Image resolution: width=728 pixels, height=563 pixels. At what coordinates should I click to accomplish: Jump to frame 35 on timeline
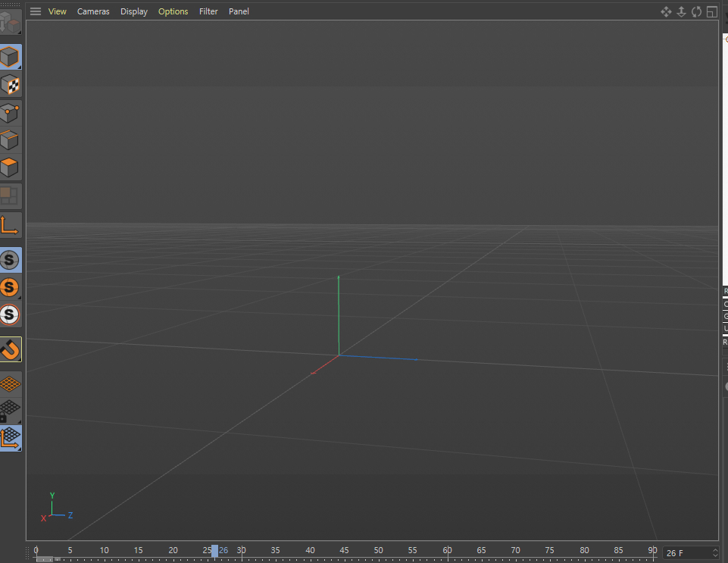tap(275, 550)
